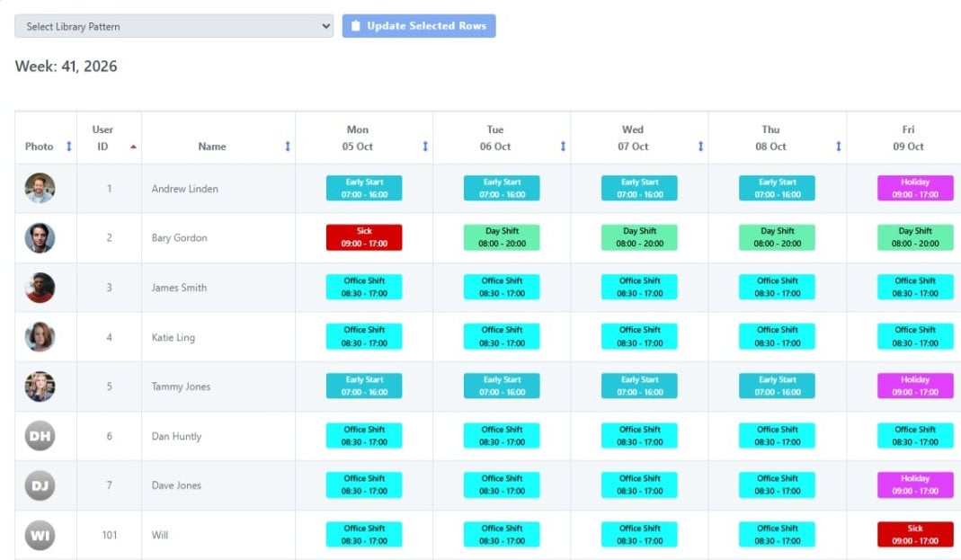
Task: Open Bary Gordon's Tuesday Day Shift
Action: pos(502,237)
